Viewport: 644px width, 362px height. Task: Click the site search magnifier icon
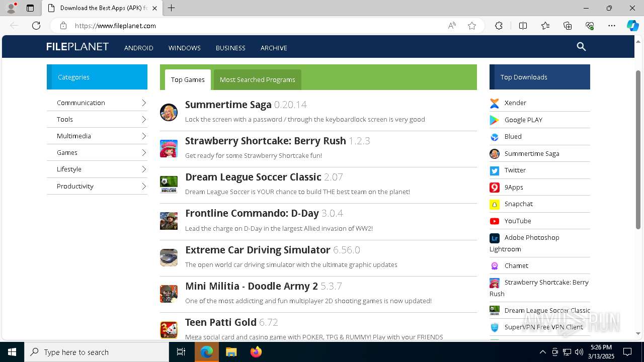[x=581, y=47]
